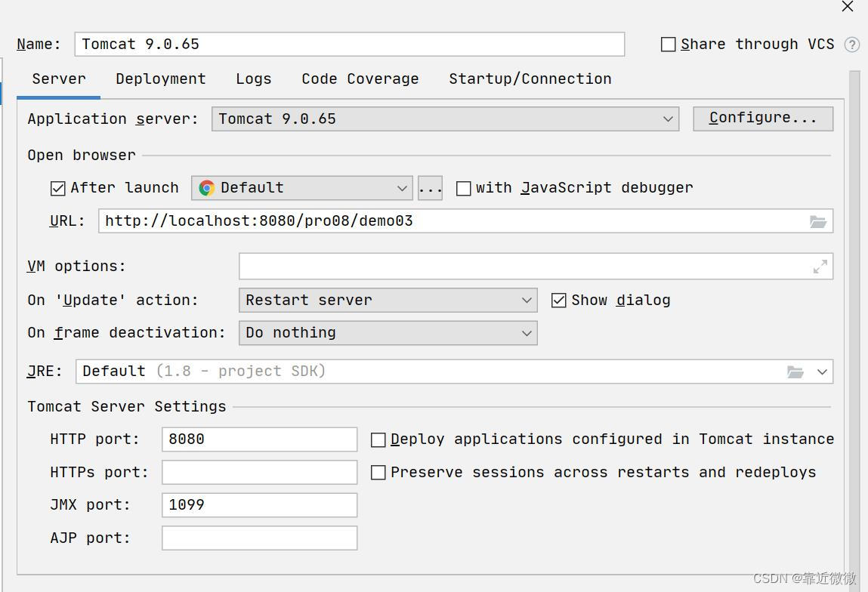Click the URL input field
This screenshot has height=592, width=868.
465,221
